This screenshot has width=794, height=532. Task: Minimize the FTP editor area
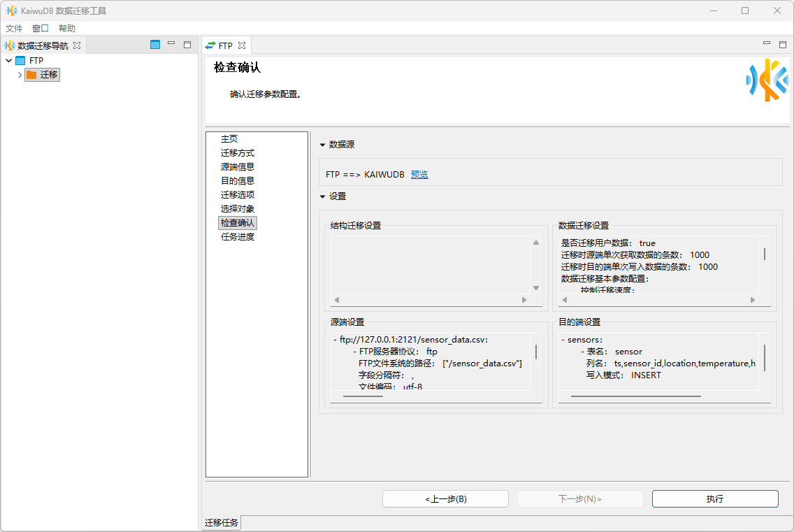(767, 43)
